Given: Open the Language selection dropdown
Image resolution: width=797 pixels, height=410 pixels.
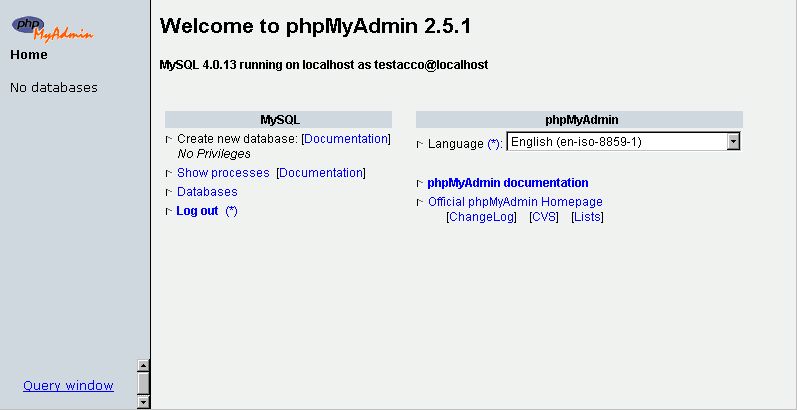Looking at the screenshot, I should pyautogui.click(x=623, y=142).
